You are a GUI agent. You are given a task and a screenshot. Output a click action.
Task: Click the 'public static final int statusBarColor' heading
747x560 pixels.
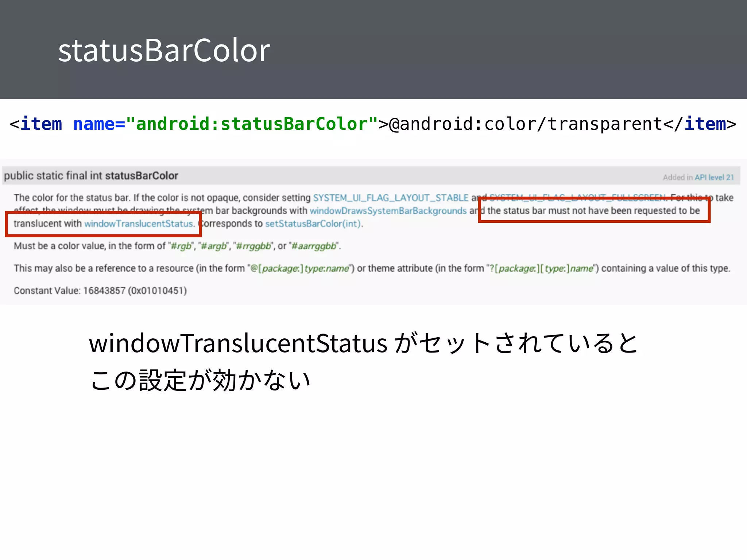coord(91,176)
